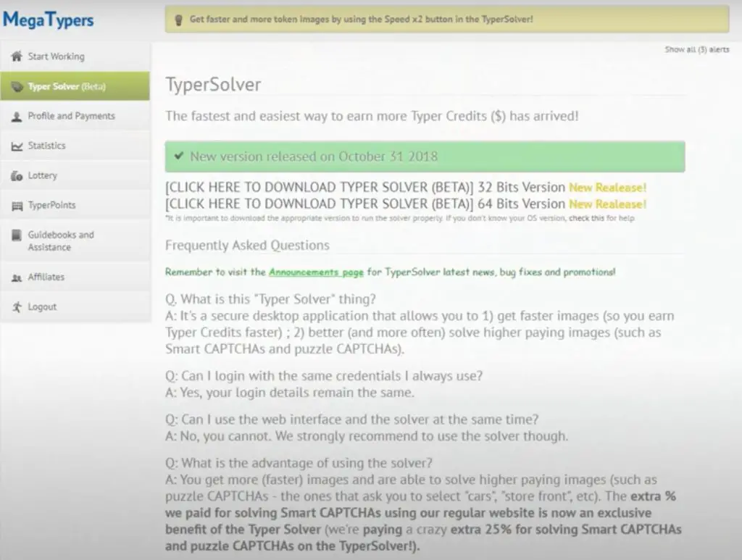The width and height of the screenshot is (742, 560).
Task: Click answer 'No, you cannot. We strongly recommend'
Action: [x=367, y=435]
